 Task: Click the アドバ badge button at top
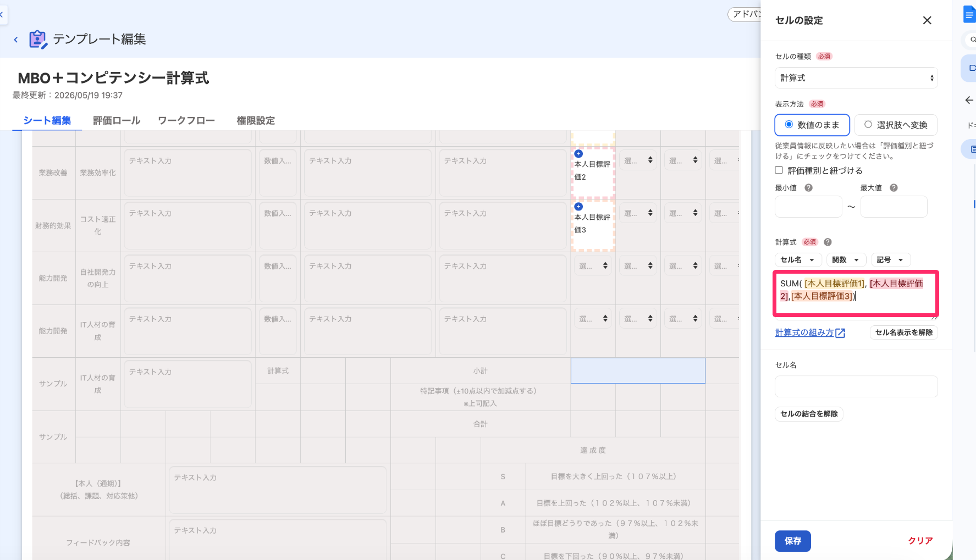[x=745, y=14]
